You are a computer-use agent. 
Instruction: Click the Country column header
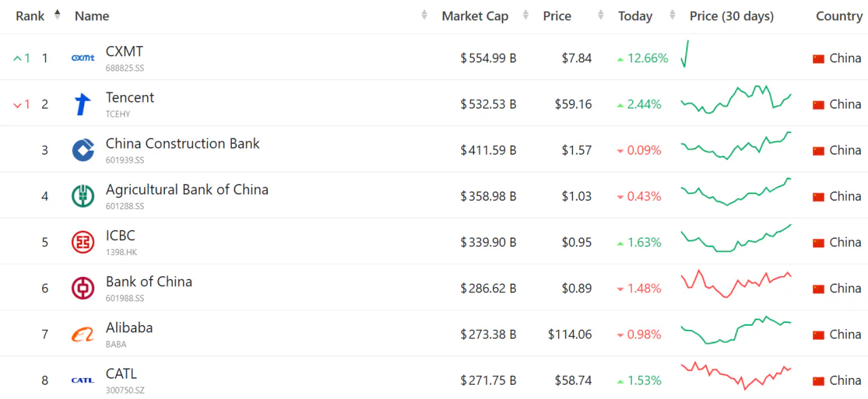[839, 16]
